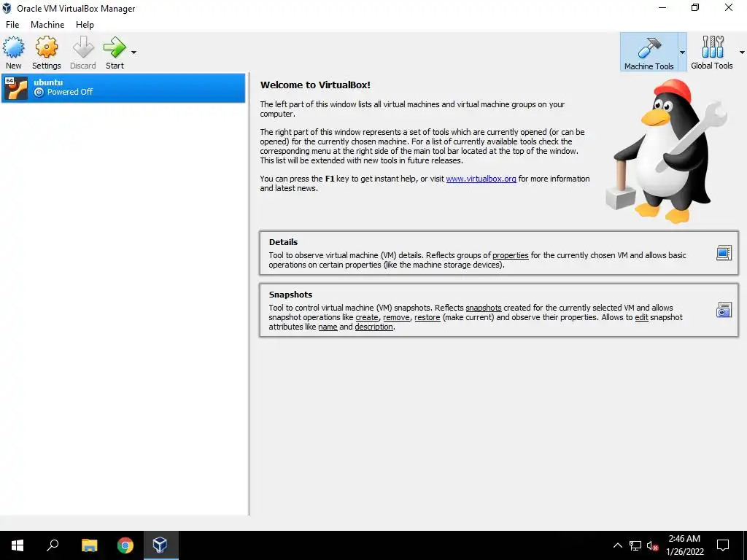The height and width of the screenshot is (560, 747).
Task: Open the Machine Tools dropdown arrow
Action: (x=682, y=52)
